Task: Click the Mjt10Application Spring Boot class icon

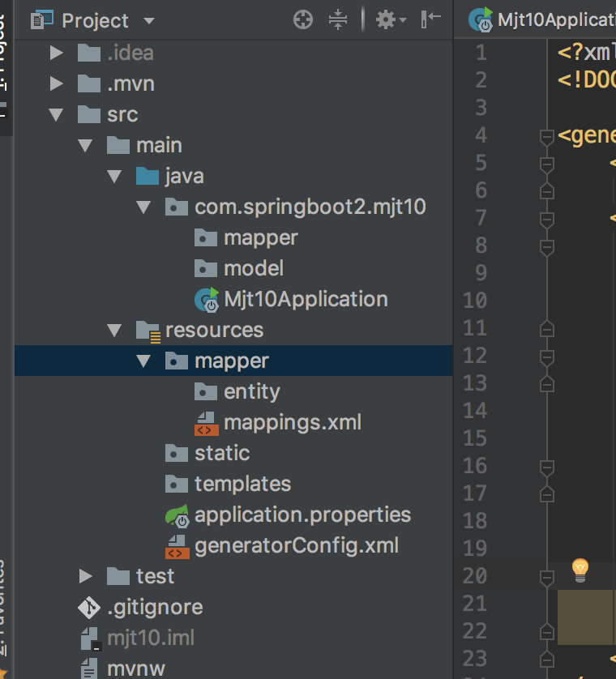Action: coord(207,300)
